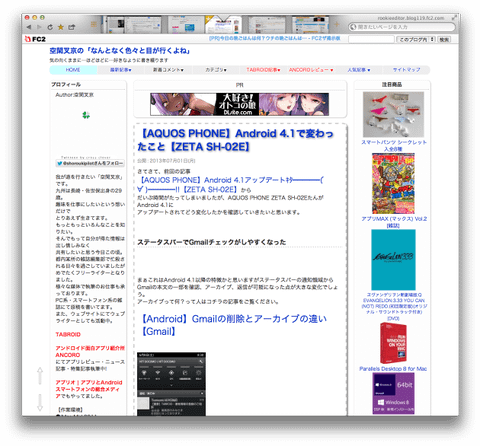Reload the page with the refresh icon
Image resolution: width=480 pixels, height=446 pixels.
click(50, 27)
